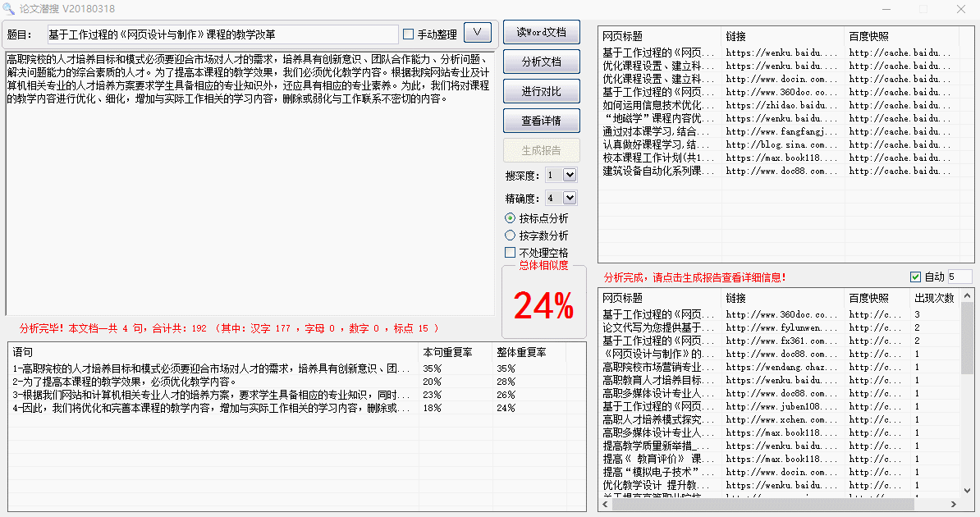Click the lower list's vertical scrollbar thumb
Screen dimensions: 980x517
click(x=967, y=337)
